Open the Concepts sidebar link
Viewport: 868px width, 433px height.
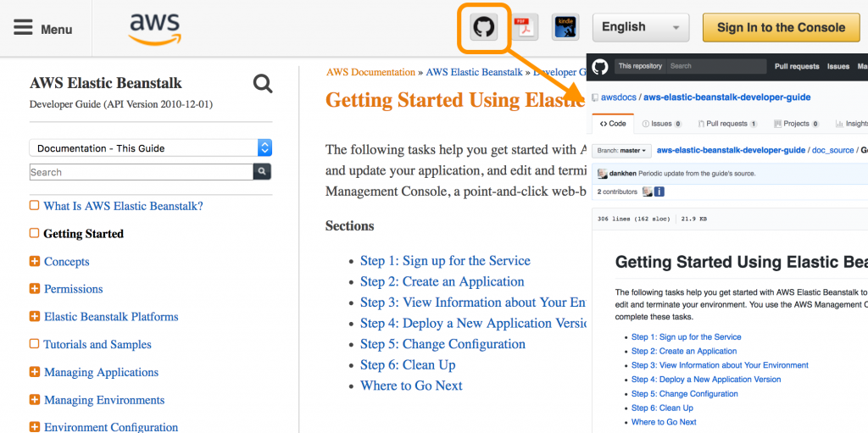click(x=66, y=261)
